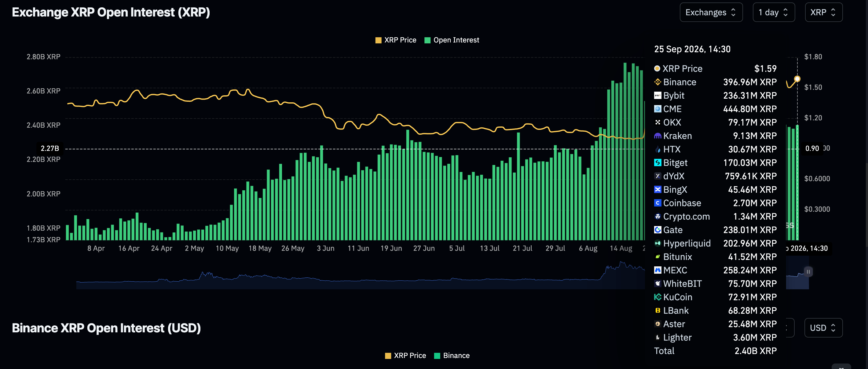868x369 pixels.
Task: Click the dYdX icon in the tooltip
Action: pyautogui.click(x=657, y=176)
